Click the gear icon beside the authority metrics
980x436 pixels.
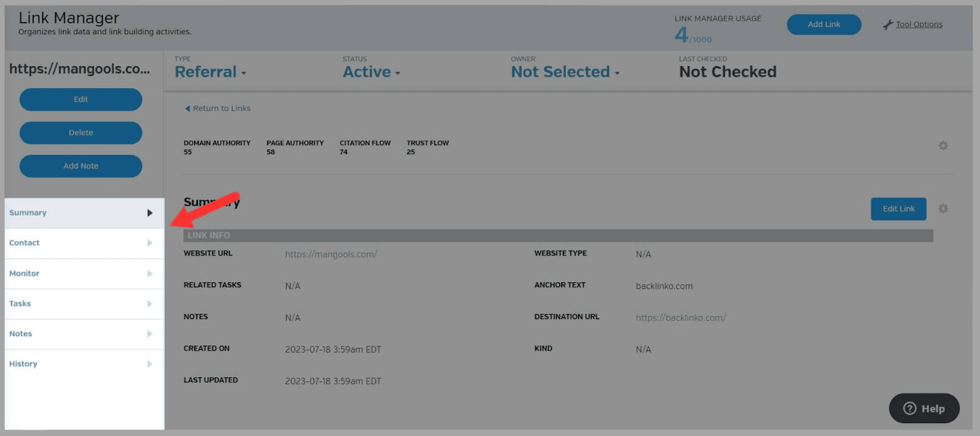[x=943, y=146]
